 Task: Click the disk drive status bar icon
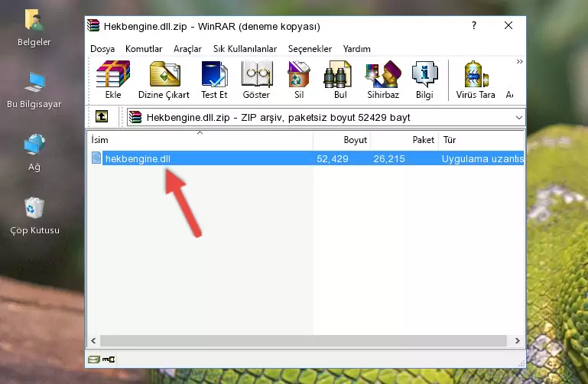94,360
